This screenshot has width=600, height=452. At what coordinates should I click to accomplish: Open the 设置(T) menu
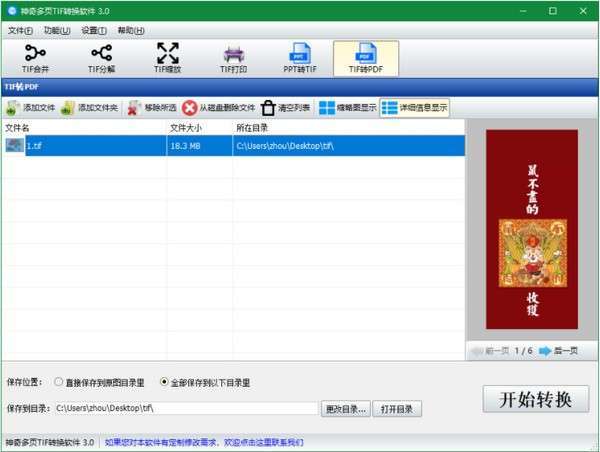pos(94,31)
